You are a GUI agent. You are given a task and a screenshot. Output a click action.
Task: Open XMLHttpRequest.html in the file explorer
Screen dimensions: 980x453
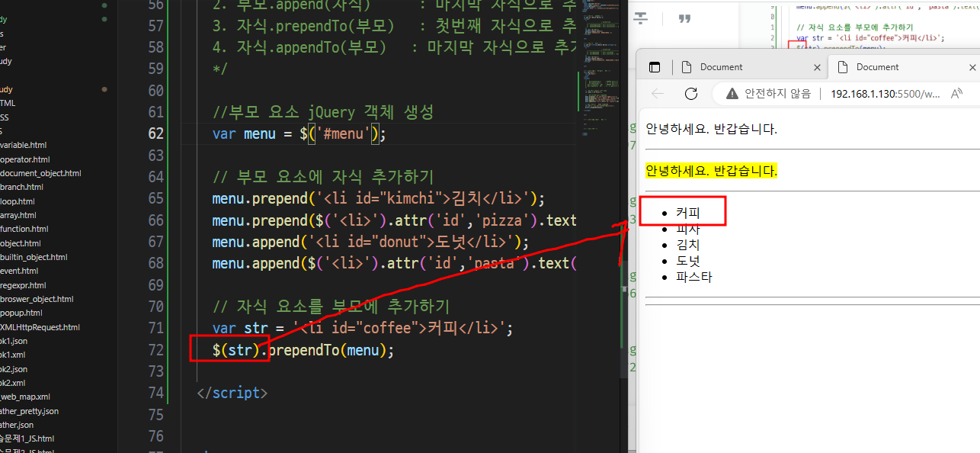click(40, 327)
